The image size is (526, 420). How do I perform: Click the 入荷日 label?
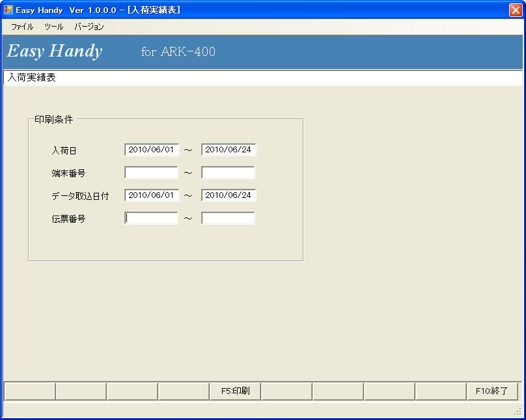coord(64,150)
